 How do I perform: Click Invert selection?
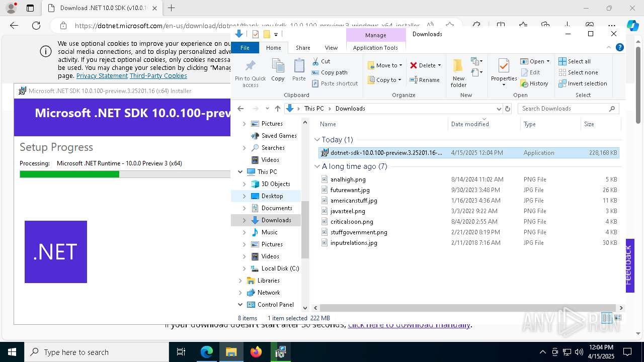pos(583,83)
